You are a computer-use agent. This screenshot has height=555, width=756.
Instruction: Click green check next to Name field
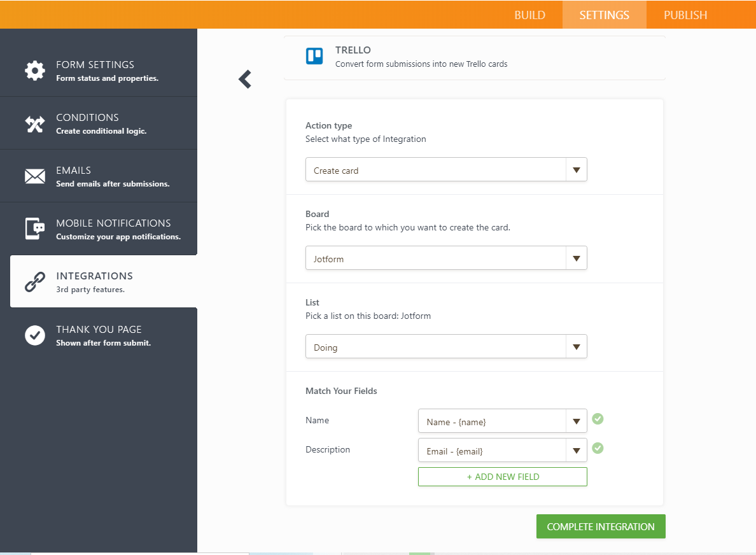click(598, 419)
